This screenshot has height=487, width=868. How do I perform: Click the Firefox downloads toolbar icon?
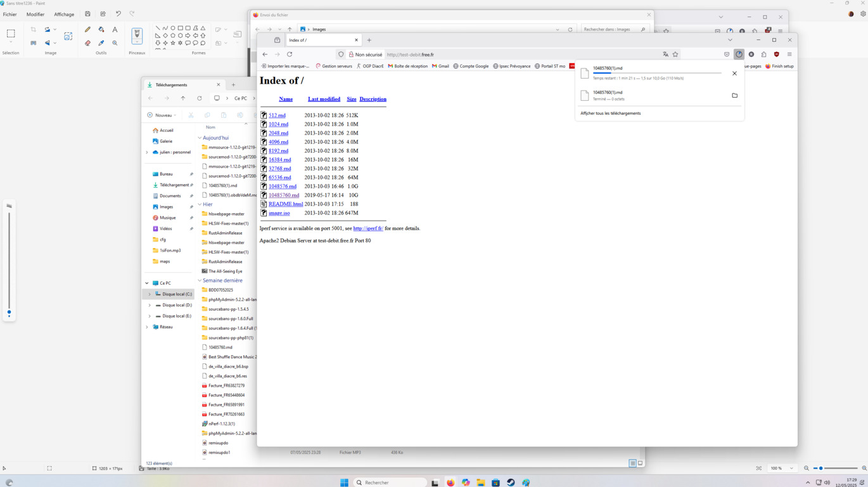coord(739,55)
